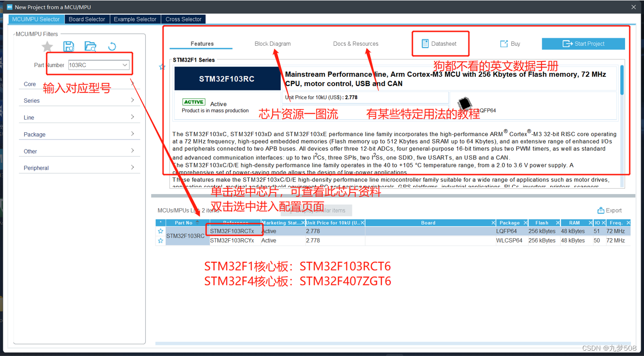Close the RAM column
Image resolution: width=644 pixels, height=356 pixels.
click(590, 223)
